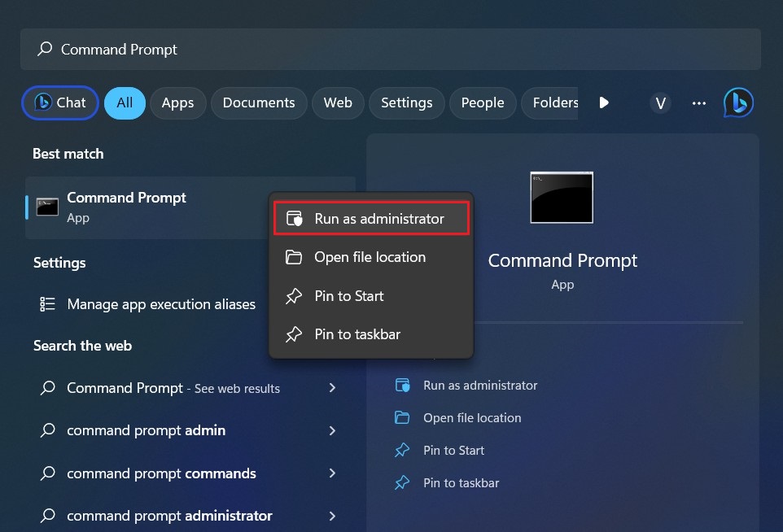The width and height of the screenshot is (783, 532).
Task: Click Run as administrator text in right panel
Action: pos(480,386)
